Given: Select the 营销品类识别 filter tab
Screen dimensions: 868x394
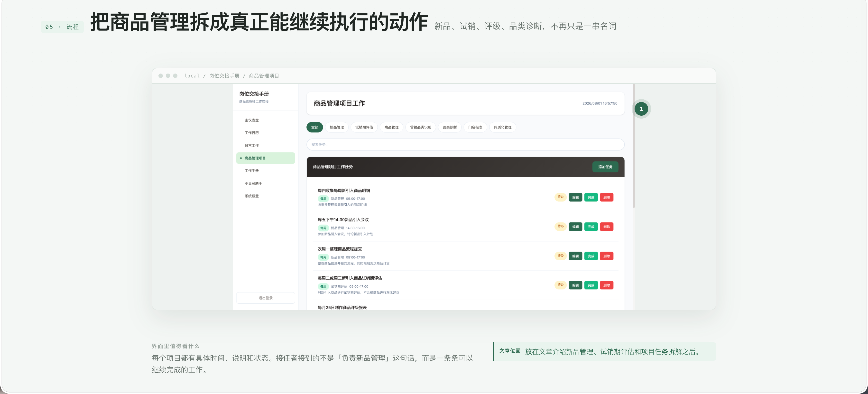Looking at the screenshot, I should coord(420,127).
